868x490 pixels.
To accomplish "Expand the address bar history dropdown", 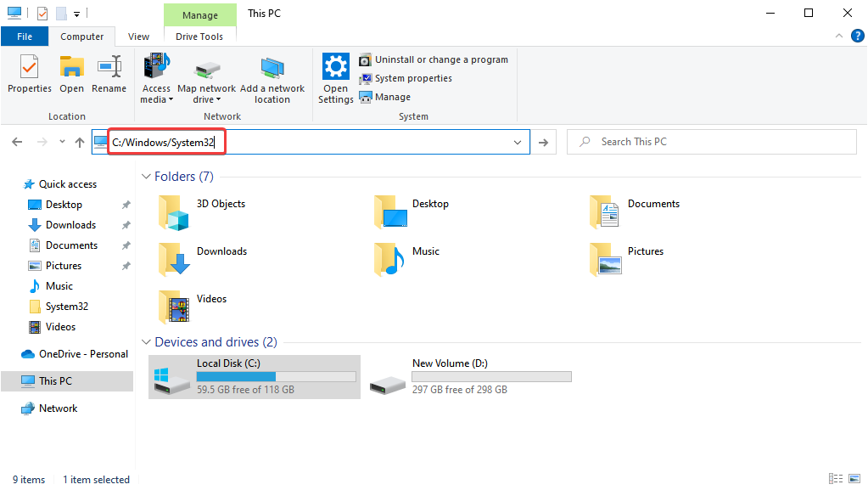I will 517,143.
